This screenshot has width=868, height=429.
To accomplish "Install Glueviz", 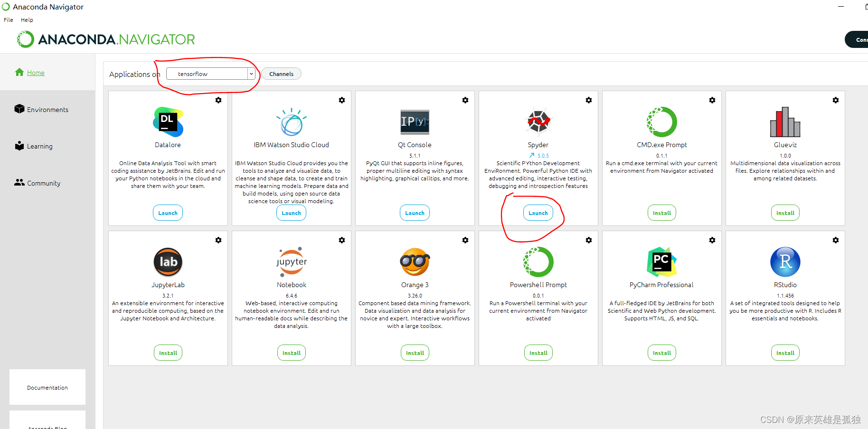I will [785, 213].
